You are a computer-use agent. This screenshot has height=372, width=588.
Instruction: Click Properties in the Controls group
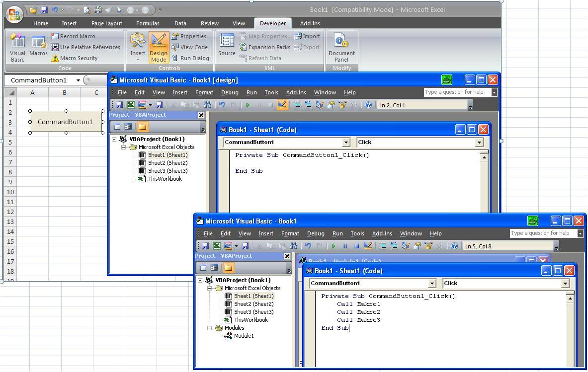tap(188, 36)
